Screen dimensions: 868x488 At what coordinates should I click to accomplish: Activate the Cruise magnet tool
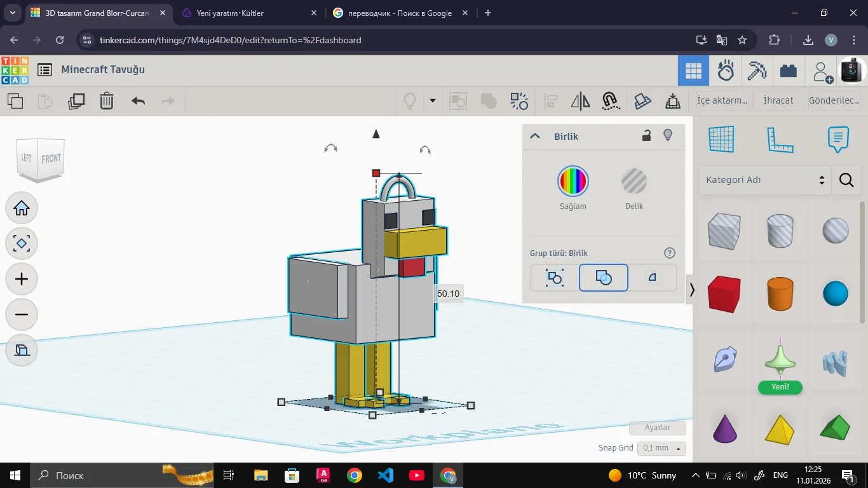[x=610, y=101]
